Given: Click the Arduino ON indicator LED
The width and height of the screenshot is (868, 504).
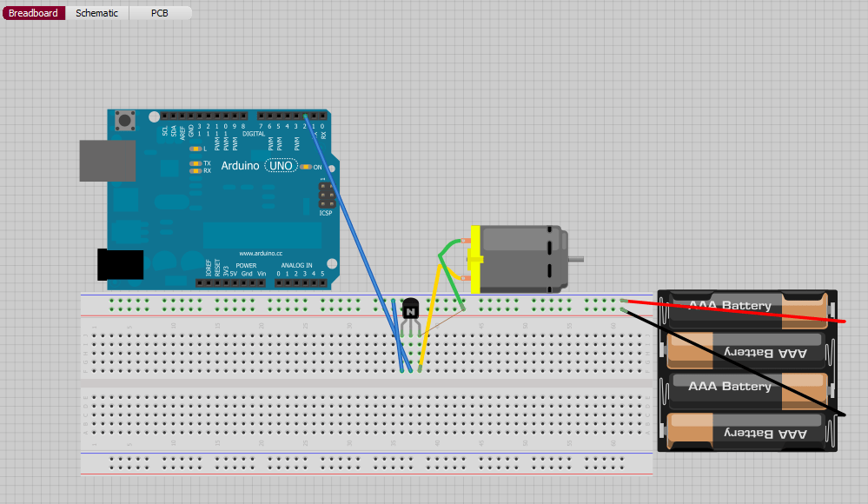Looking at the screenshot, I should [x=306, y=167].
